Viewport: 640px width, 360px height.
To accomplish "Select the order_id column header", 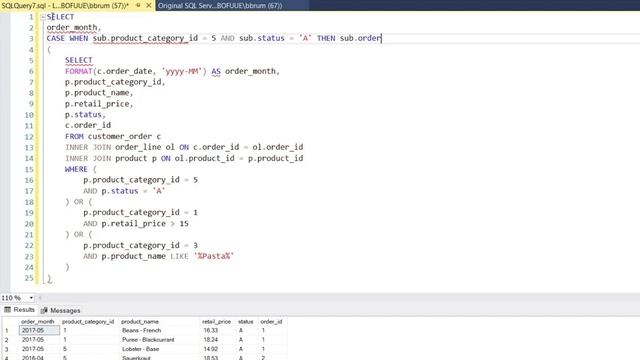I will pos(272,322).
